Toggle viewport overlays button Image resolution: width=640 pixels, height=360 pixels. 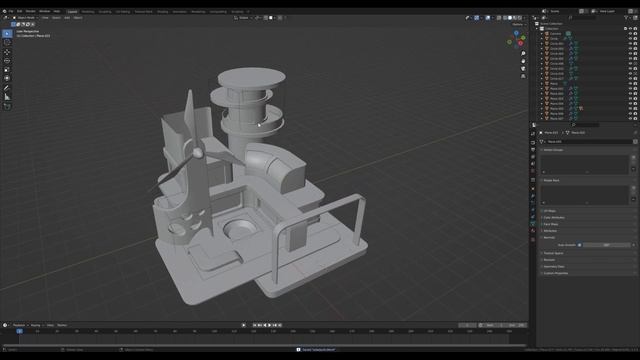tap(488, 18)
